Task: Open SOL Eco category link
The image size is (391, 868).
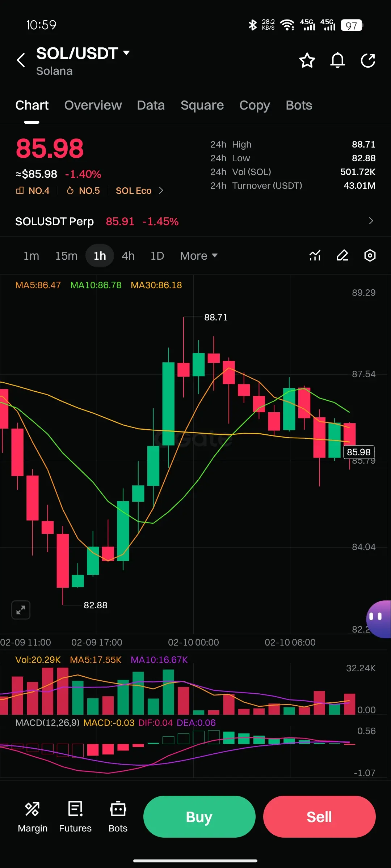Action: click(140, 191)
